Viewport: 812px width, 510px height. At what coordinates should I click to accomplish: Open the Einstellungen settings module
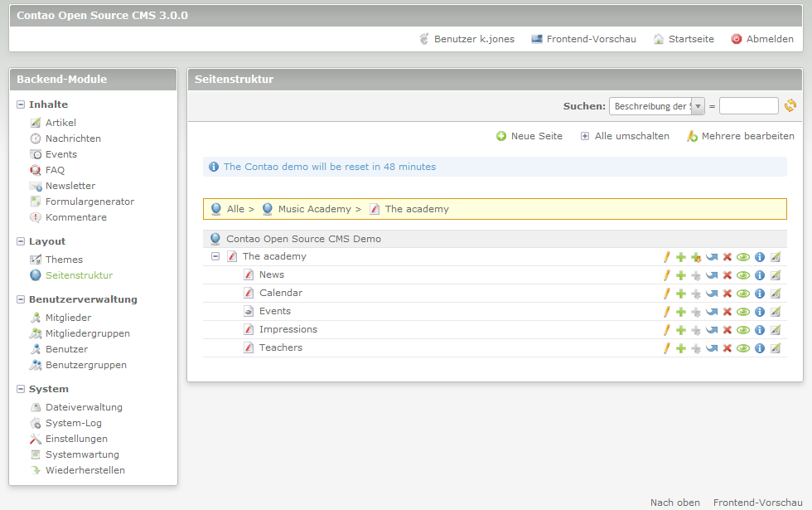(76, 439)
